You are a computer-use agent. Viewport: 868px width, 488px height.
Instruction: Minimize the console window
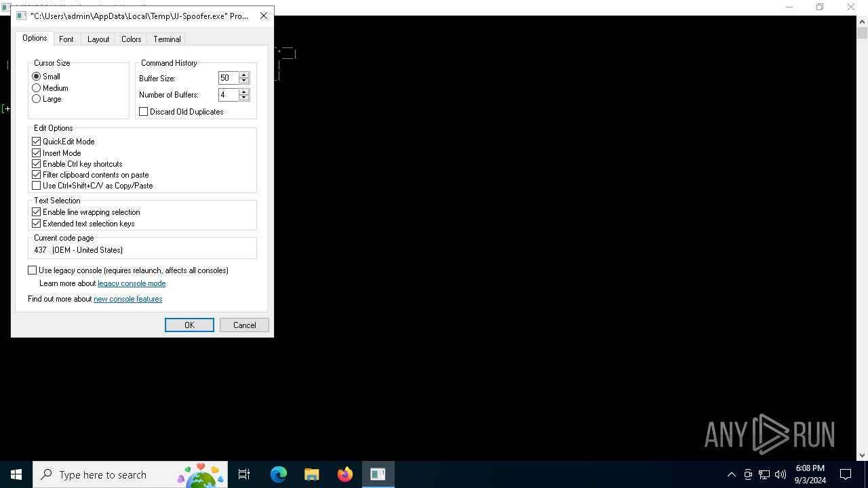point(789,7)
